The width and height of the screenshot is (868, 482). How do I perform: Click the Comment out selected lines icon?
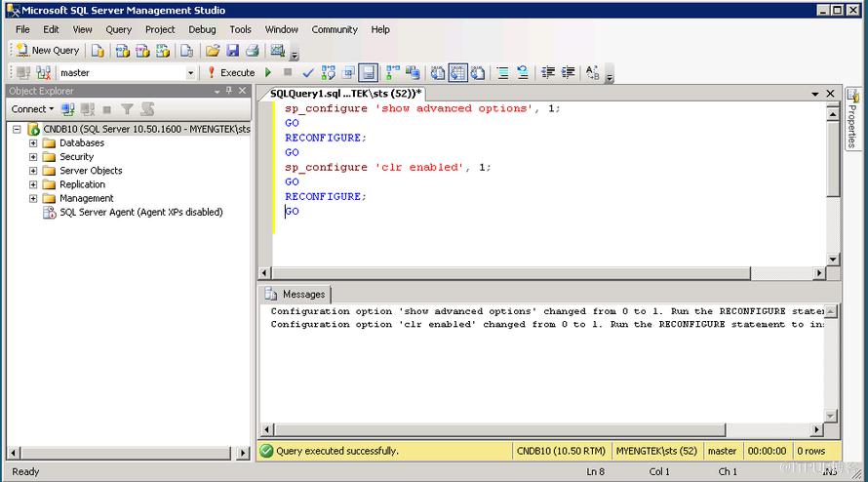502,72
